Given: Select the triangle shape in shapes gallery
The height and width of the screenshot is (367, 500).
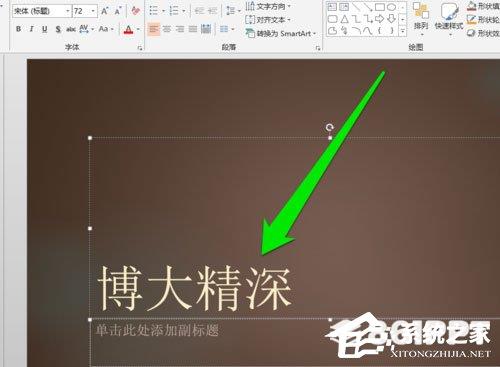Looking at the screenshot, I should tap(345, 19).
